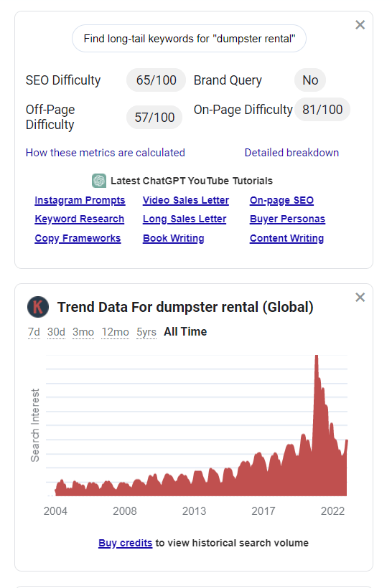Switch trend range to 7d

click(34, 332)
